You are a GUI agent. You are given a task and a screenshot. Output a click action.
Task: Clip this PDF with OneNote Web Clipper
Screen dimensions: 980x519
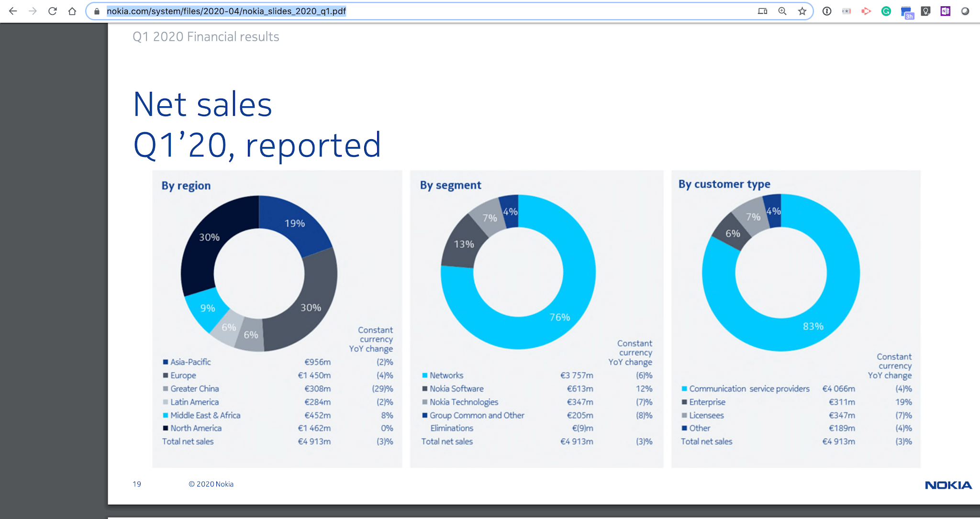coord(945,11)
